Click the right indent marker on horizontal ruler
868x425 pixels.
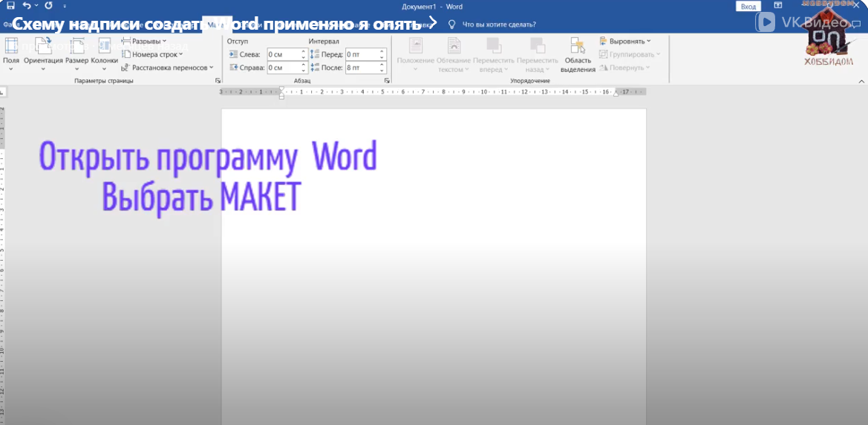click(x=616, y=94)
